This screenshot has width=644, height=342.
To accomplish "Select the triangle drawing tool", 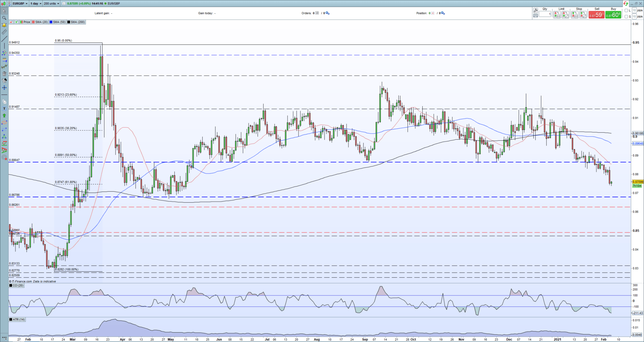I will point(4,136).
